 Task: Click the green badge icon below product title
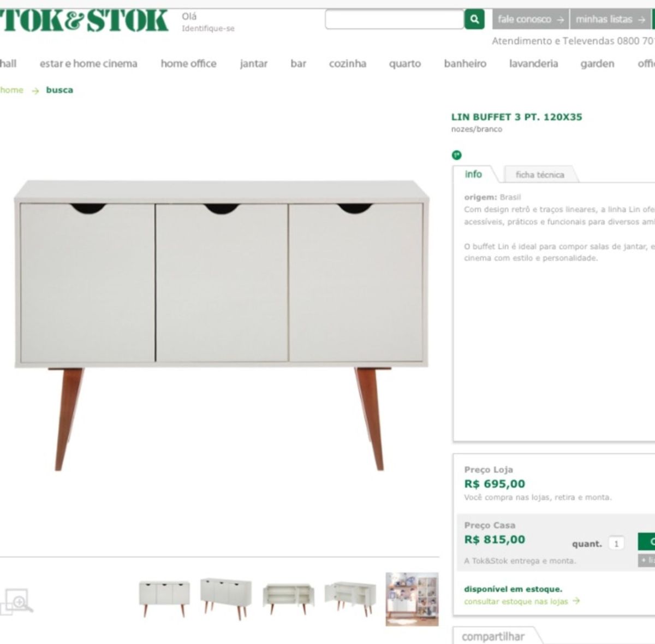tap(457, 155)
